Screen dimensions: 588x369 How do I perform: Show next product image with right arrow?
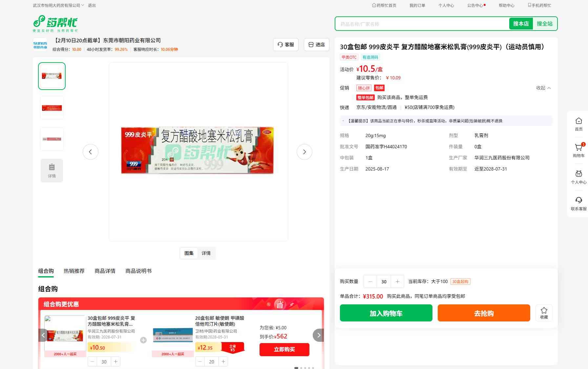(x=304, y=152)
